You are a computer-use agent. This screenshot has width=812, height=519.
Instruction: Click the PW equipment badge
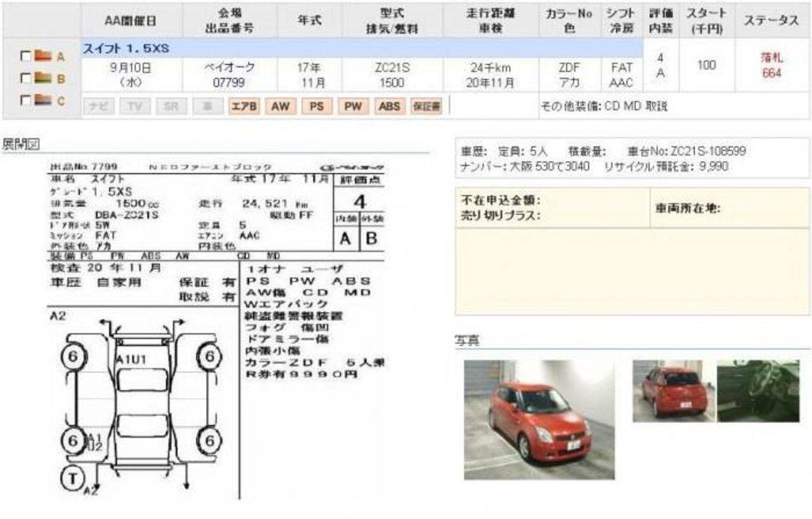353,106
